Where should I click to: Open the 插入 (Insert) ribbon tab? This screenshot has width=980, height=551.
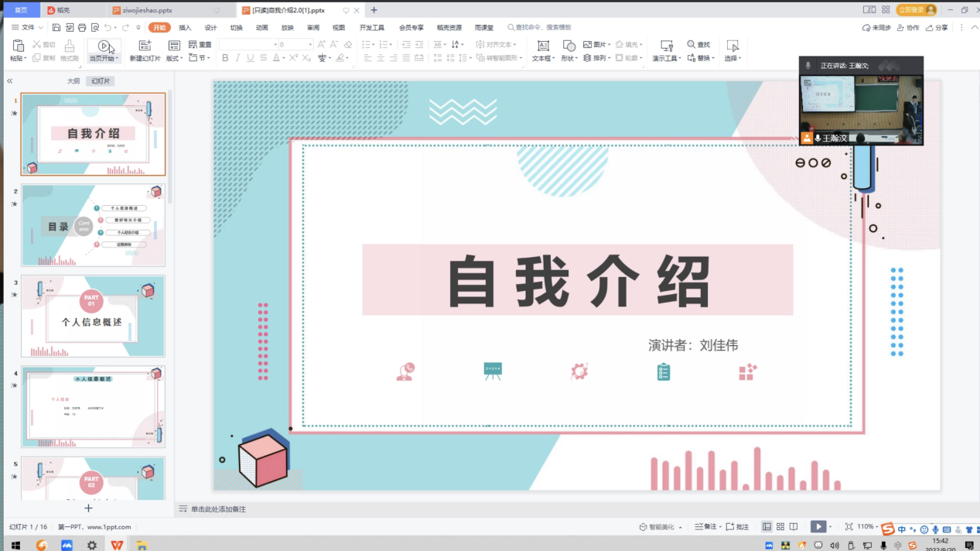[x=185, y=28]
